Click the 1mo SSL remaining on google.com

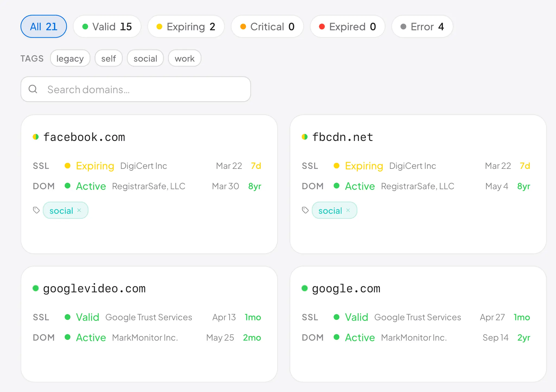pyautogui.click(x=522, y=317)
